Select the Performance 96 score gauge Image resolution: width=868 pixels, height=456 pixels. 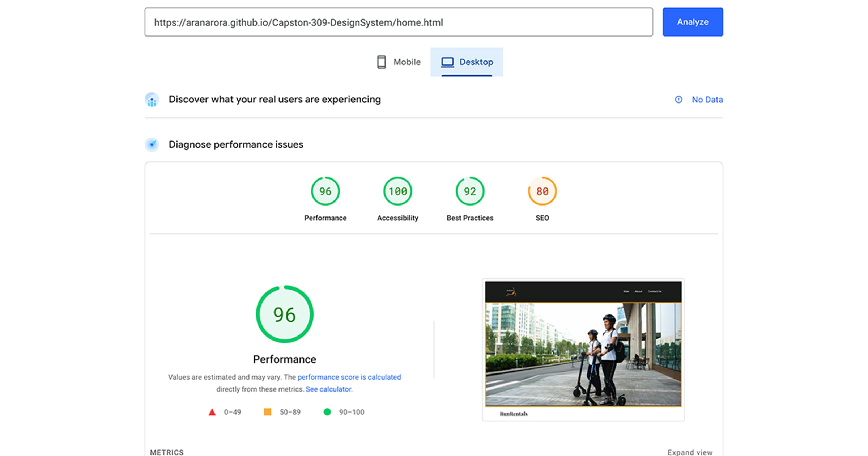click(x=325, y=191)
